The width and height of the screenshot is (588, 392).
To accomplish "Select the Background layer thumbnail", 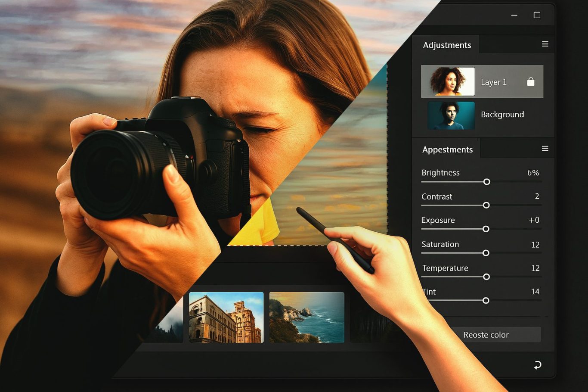I will click(x=451, y=115).
